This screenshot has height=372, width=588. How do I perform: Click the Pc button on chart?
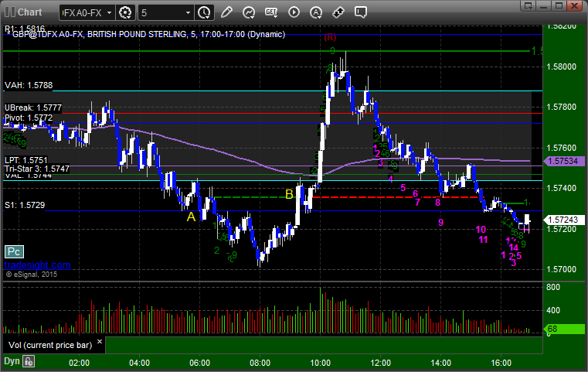click(x=14, y=251)
